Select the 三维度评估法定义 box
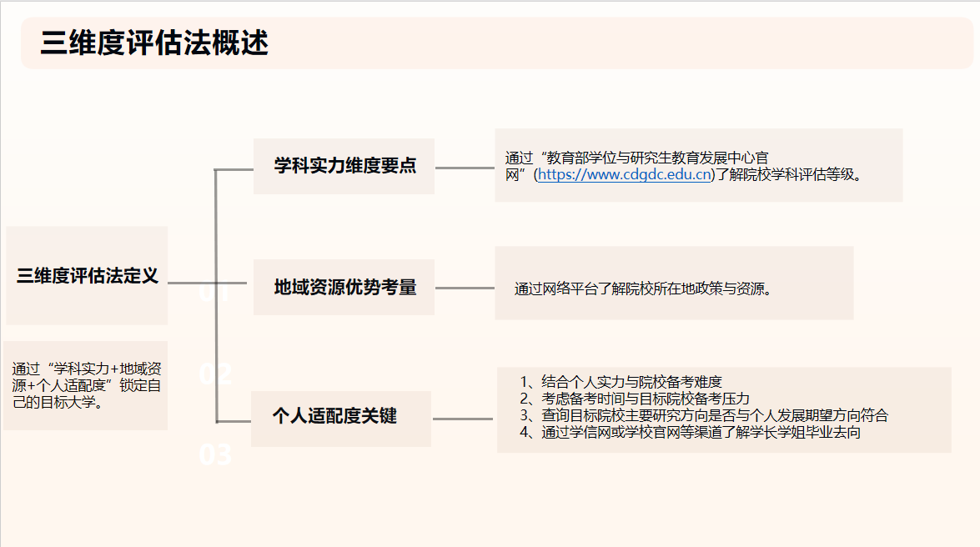The width and height of the screenshot is (980, 547). click(x=88, y=276)
